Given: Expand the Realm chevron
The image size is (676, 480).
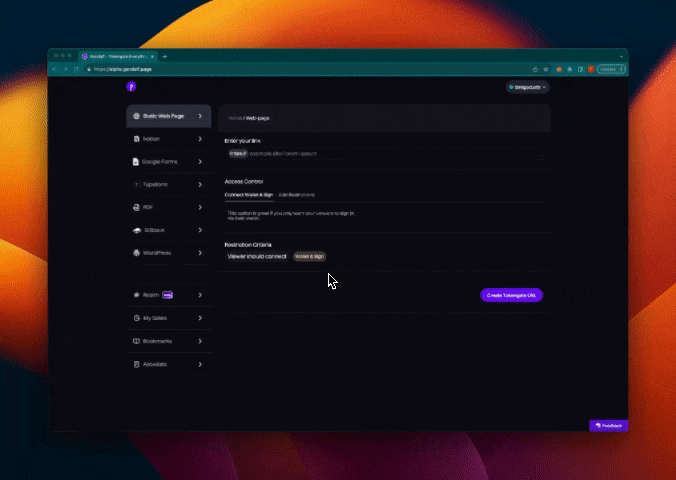Looking at the screenshot, I should pos(200,295).
